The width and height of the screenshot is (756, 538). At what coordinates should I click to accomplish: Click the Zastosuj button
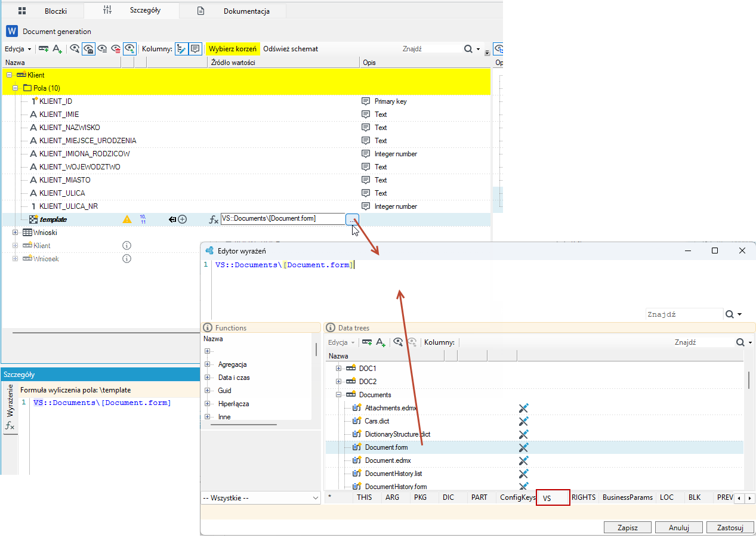730,527
